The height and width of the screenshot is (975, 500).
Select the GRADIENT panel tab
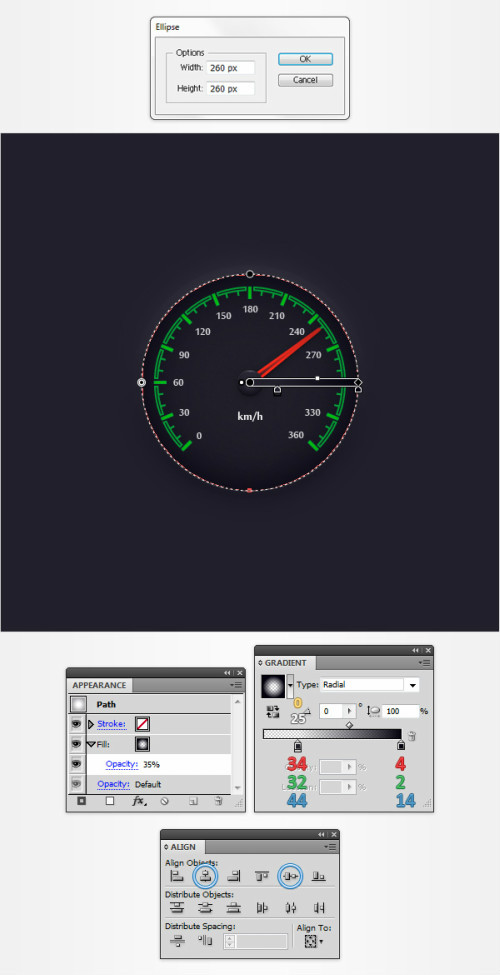click(x=286, y=663)
